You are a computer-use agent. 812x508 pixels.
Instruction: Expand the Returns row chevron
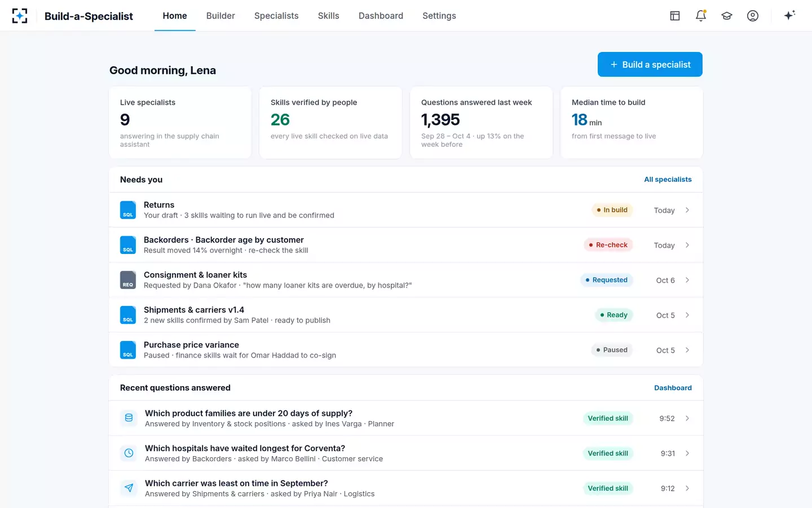[x=687, y=210]
